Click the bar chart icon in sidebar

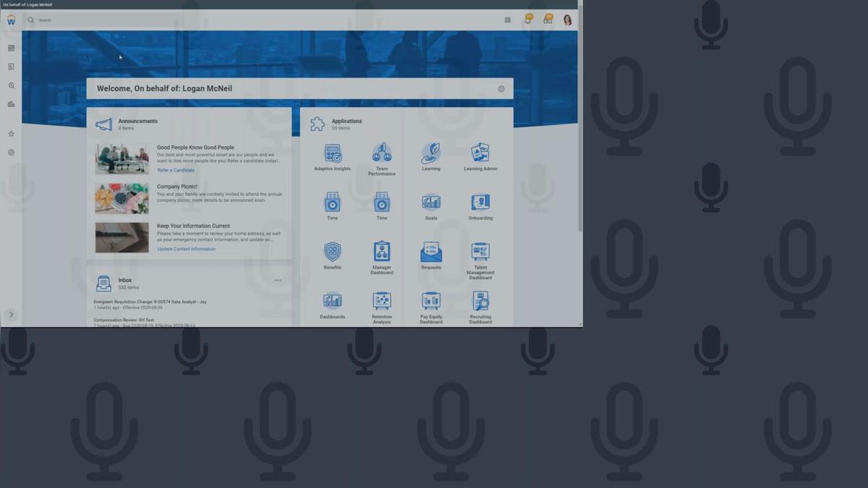[11, 104]
